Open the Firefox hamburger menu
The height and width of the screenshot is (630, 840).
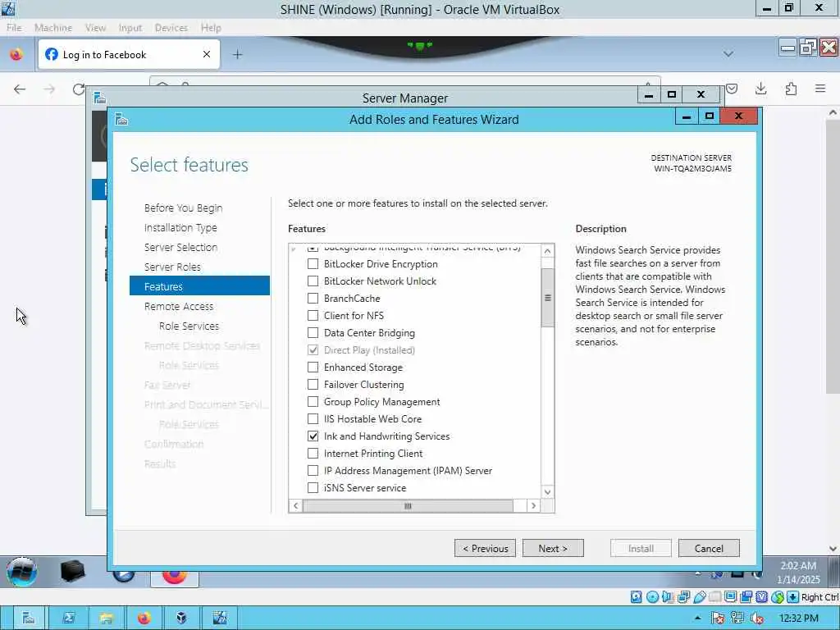(x=820, y=89)
